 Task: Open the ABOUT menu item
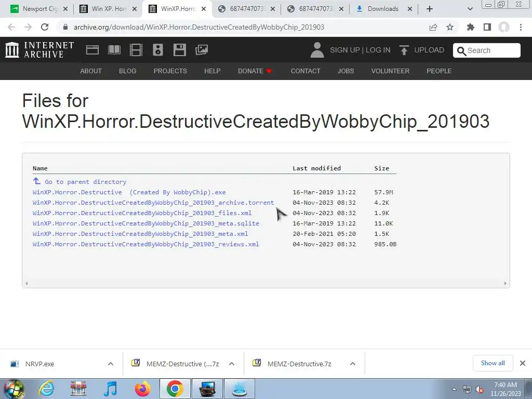[91, 71]
